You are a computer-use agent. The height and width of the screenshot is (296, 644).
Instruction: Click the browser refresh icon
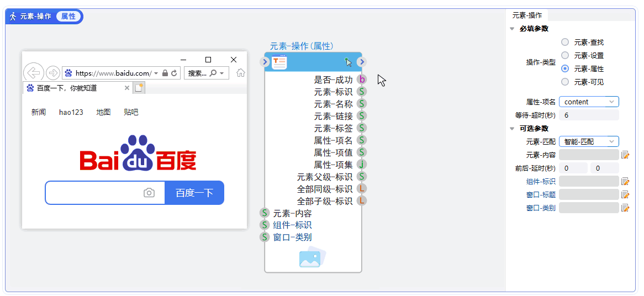(174, 73)
